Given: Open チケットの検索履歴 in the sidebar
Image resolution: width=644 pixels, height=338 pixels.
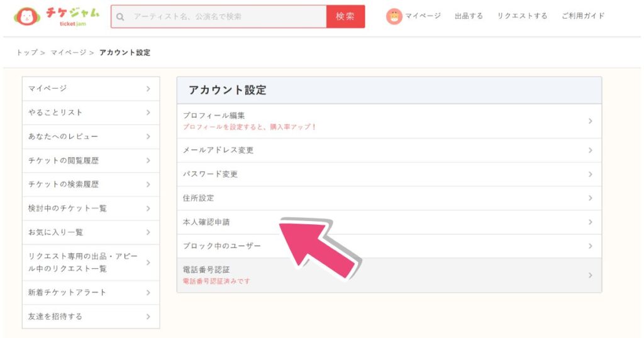Looking at the screenshot, I should [x=91, y=185].
